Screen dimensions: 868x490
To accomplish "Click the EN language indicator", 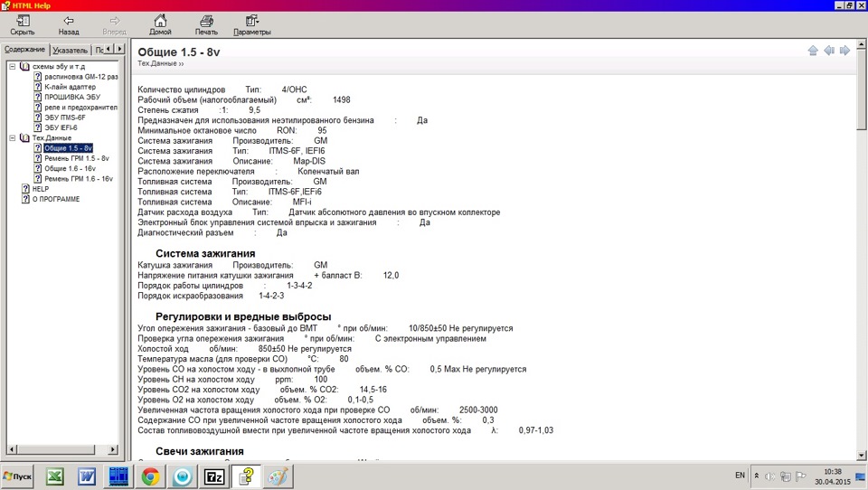I will coord(740,475).
